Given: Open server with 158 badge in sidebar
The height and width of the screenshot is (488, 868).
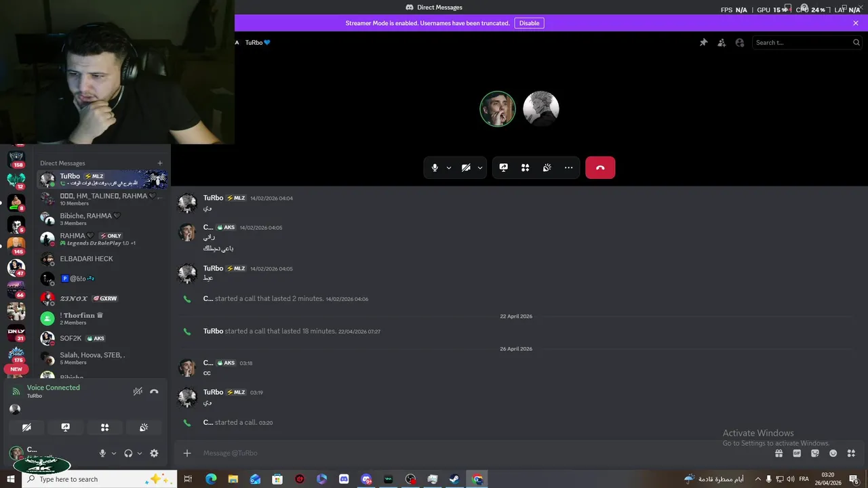Looking at the screenshot, I should coord(16,158).
